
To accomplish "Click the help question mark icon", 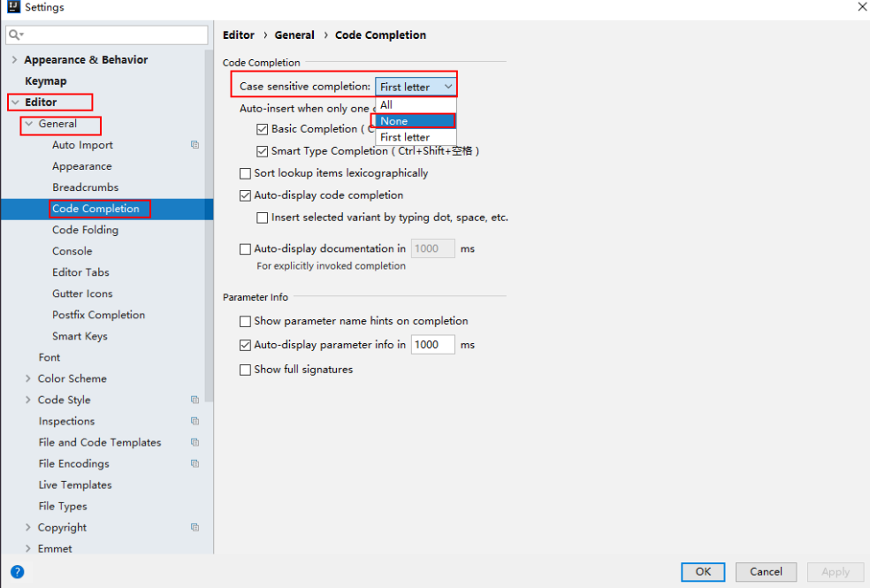I will point(17,571).
